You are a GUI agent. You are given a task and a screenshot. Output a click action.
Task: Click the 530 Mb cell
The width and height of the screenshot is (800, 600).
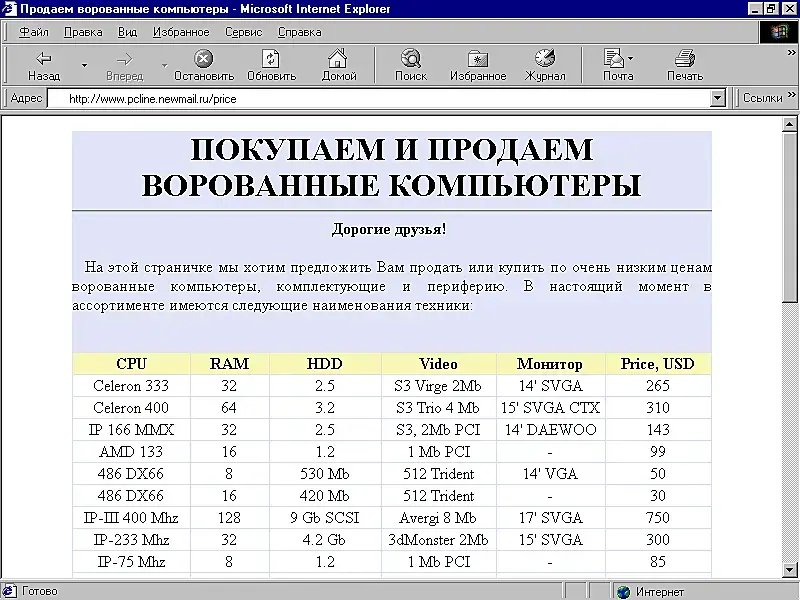324,473
